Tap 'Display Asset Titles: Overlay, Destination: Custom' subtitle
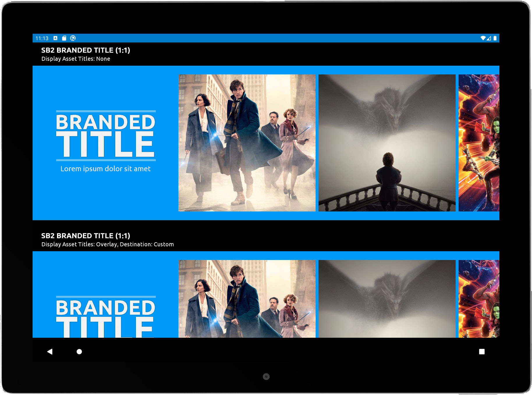Image resolution: width=532 pixels, height=395 pixels. [x=108, y=244]
